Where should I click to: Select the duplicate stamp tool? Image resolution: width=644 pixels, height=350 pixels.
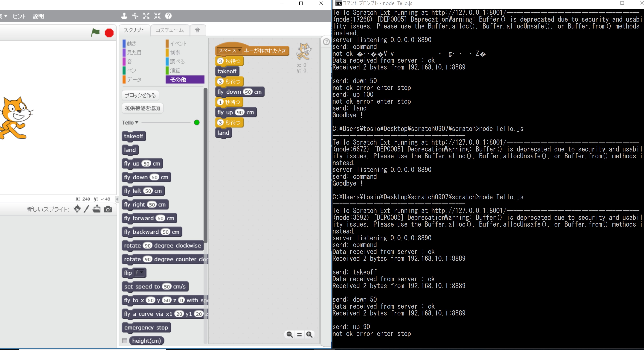(124, 16)
